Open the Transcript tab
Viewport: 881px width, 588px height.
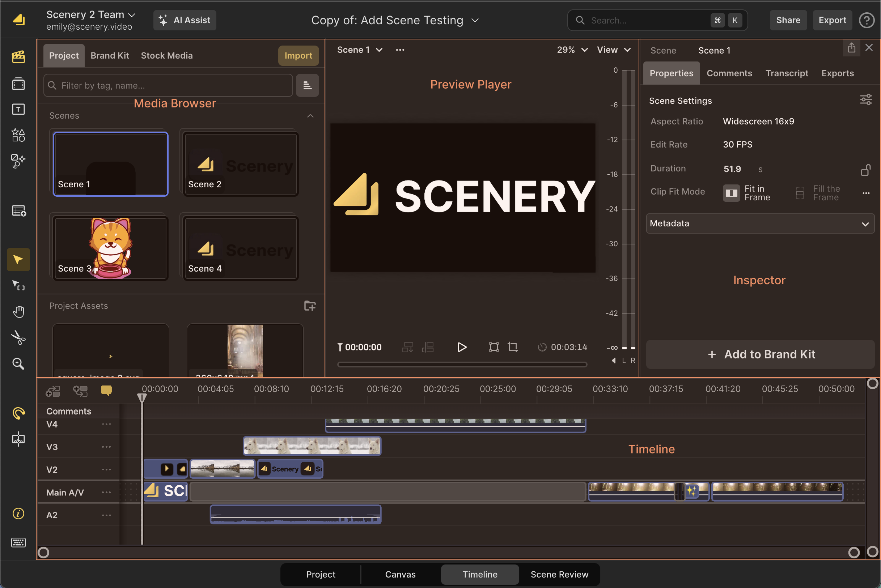click(787, 73)
